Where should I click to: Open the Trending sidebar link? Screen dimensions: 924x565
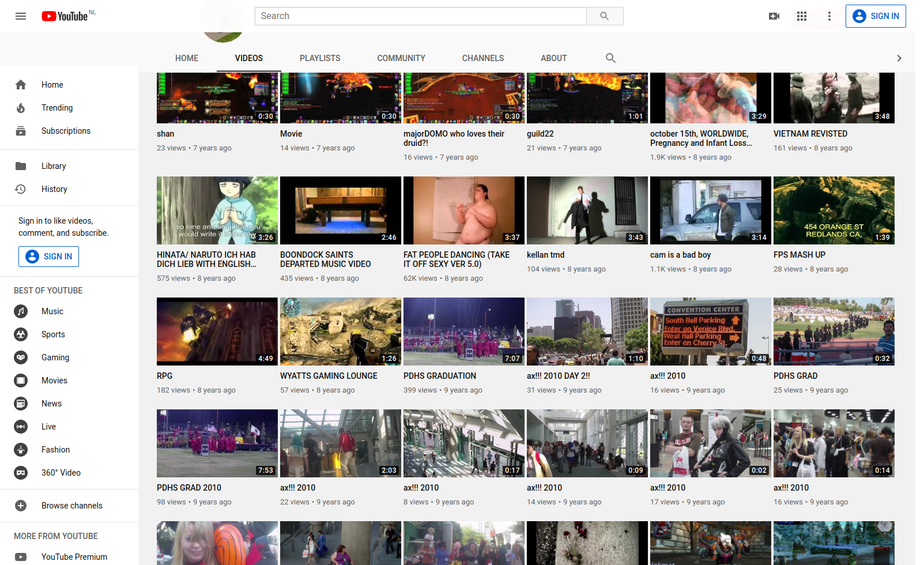click(x=69, y=108)
